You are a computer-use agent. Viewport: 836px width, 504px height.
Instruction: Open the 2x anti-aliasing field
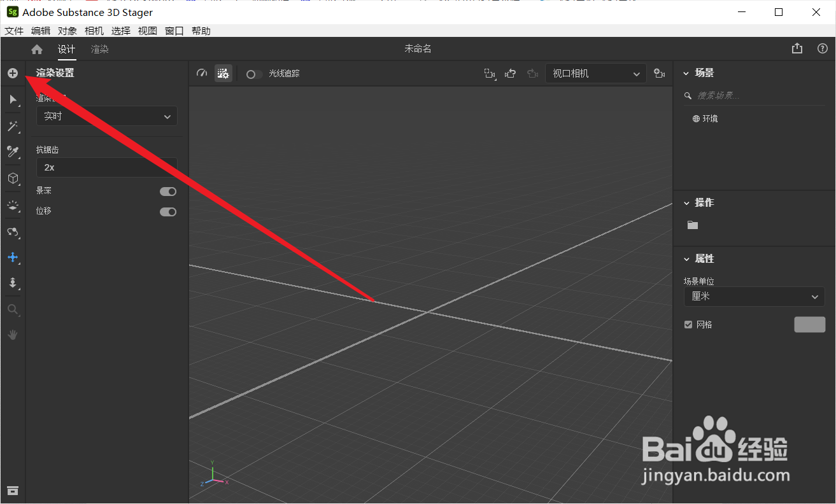(x=107, y=167)
